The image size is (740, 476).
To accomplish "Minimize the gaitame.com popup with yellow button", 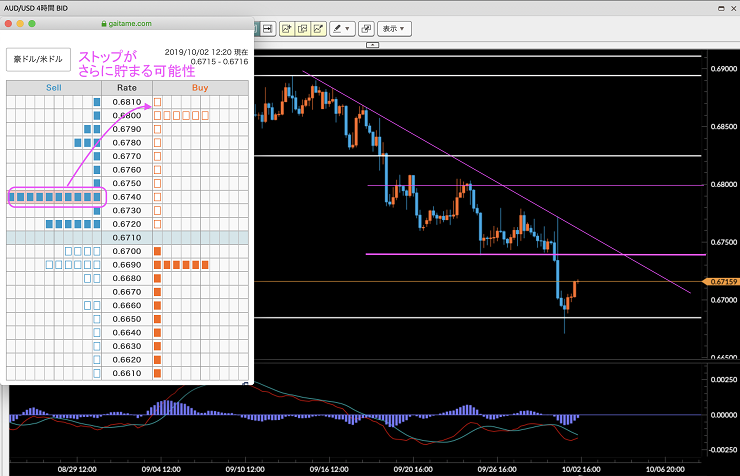I will coord(20,24).
